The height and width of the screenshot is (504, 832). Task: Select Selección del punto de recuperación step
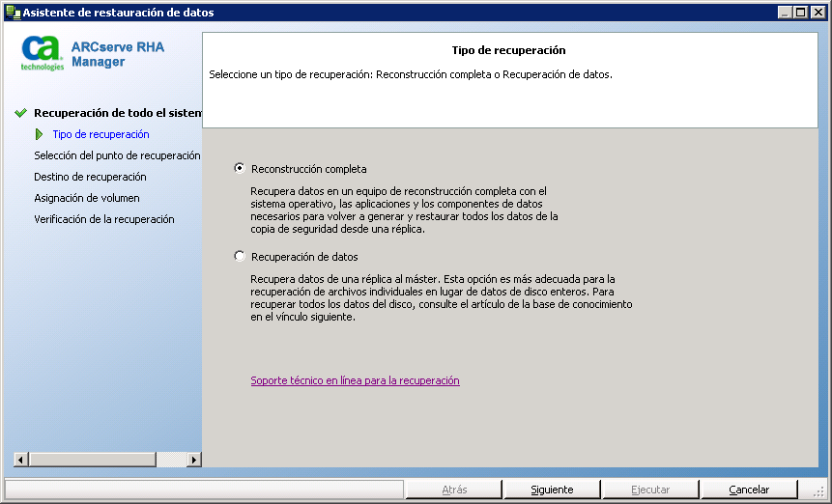click(117, 155)
